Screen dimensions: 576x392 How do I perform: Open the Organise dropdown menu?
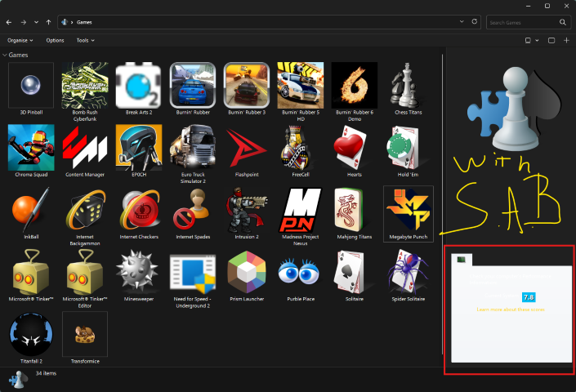[x=20, y=40]
